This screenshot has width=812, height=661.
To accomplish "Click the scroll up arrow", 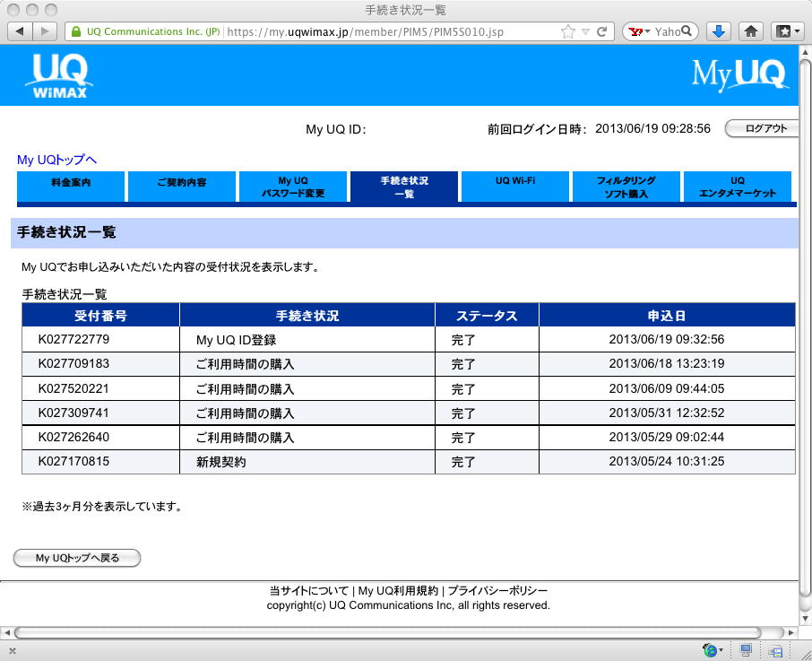I will coord(804,51).
